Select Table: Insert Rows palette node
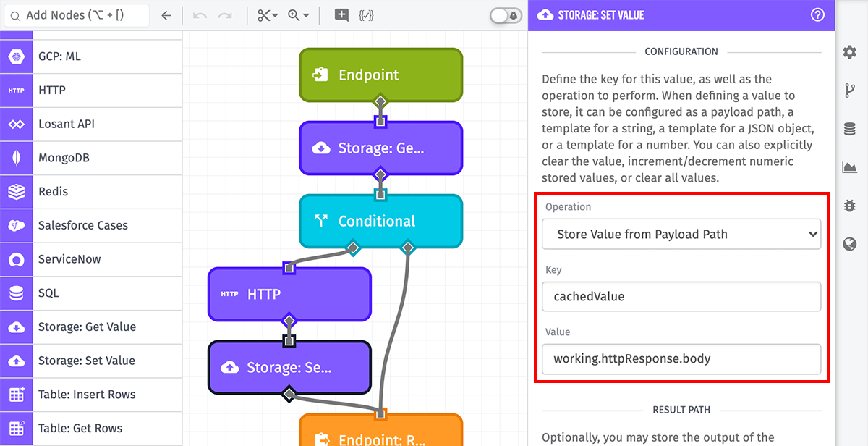 (90, 395)
